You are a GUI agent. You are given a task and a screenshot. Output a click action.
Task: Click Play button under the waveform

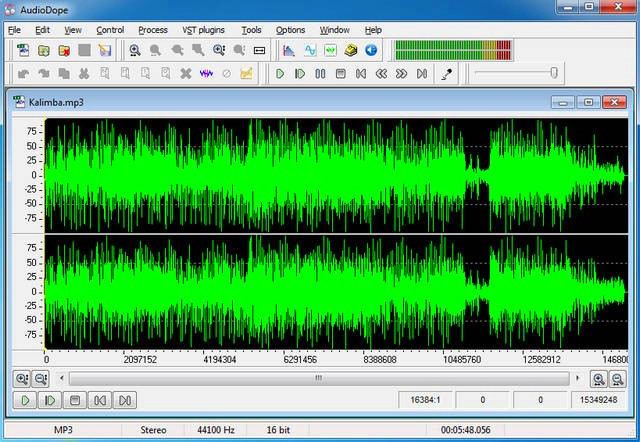click(25, 400)
